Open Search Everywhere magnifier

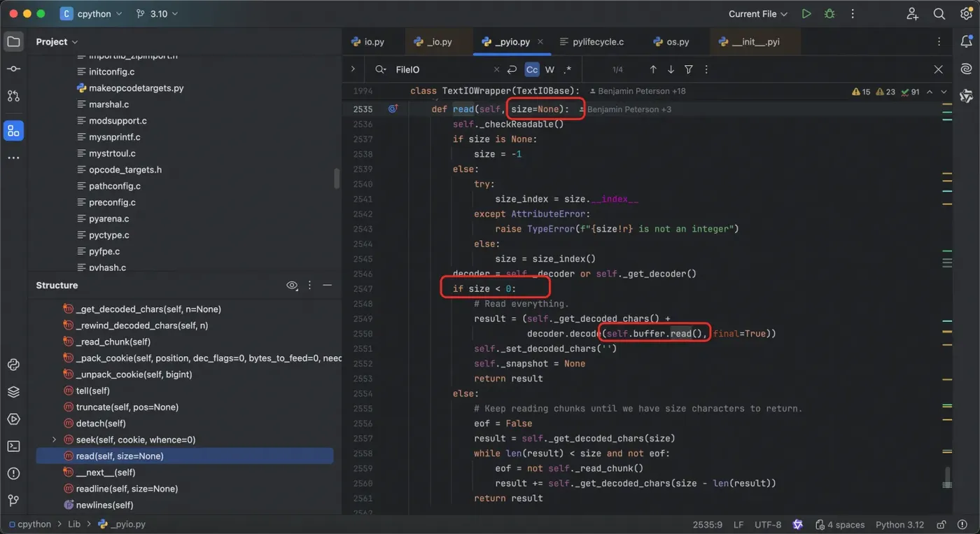939,14
